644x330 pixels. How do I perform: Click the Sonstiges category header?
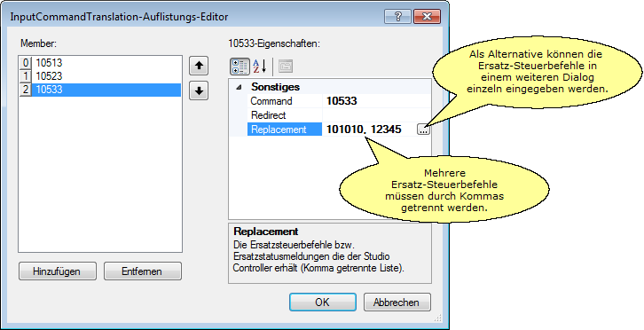tap(276, 87)
